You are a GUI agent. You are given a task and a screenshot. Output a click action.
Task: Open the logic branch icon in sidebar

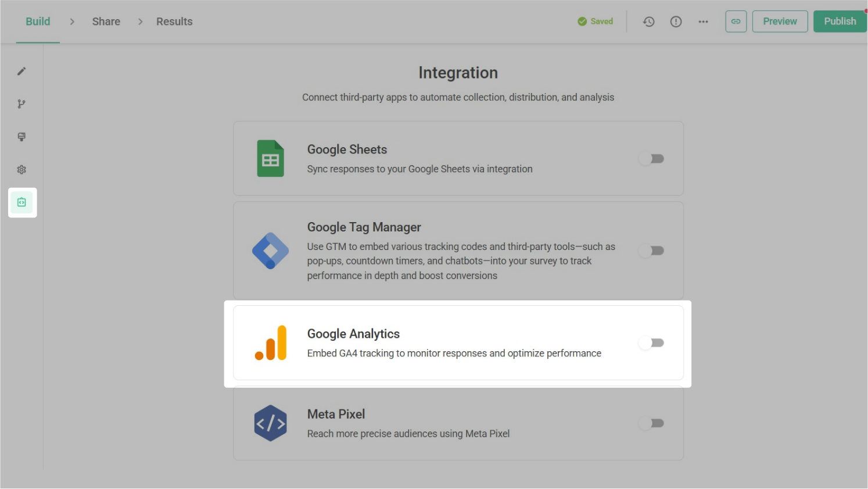[x=21, y=104]
